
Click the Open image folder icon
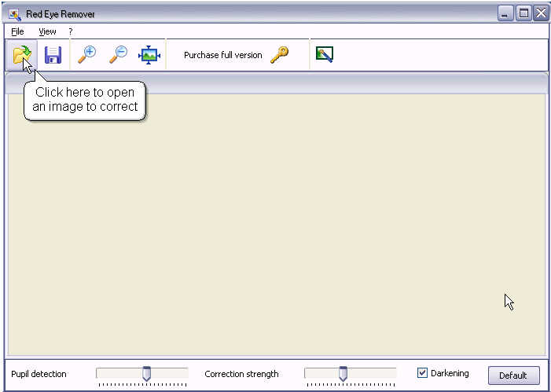tap(22, 55)
